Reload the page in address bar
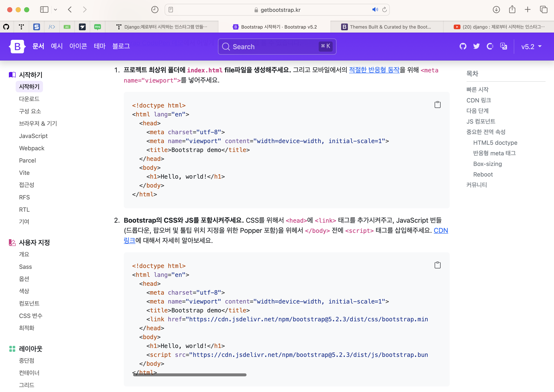Viewport: 554px width, 392px height. click(385, 10)
